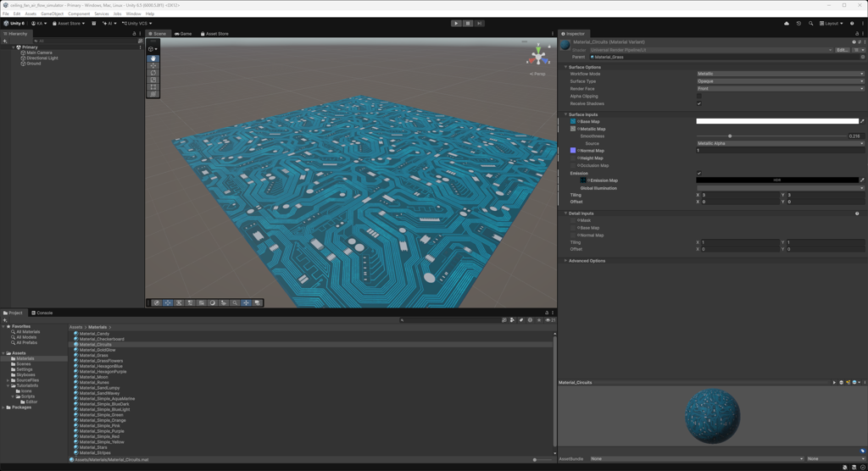Select the Rect tool in Scene toolbar
The width and height of the screenshot is (868, 471).
pos(153,87)
